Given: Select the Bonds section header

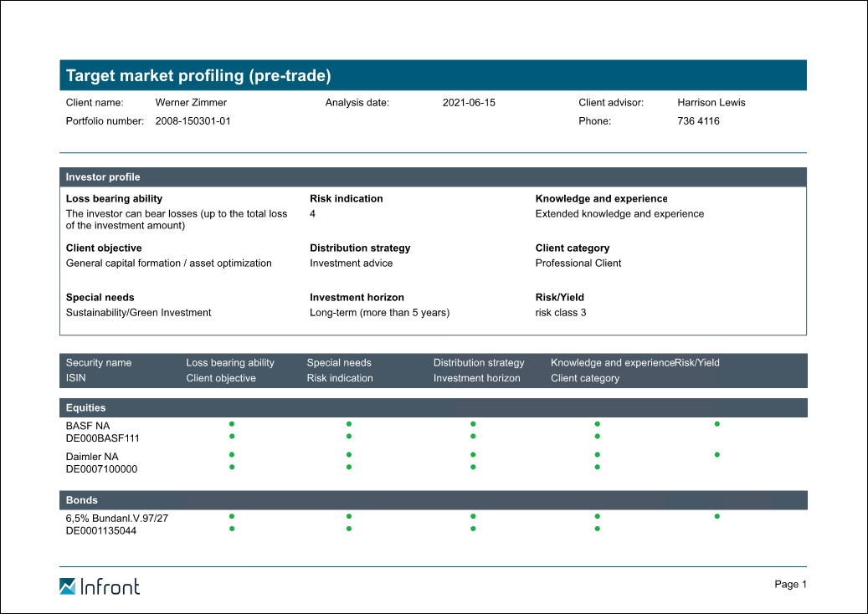Looking at the screenshot, I should point(433,500).
